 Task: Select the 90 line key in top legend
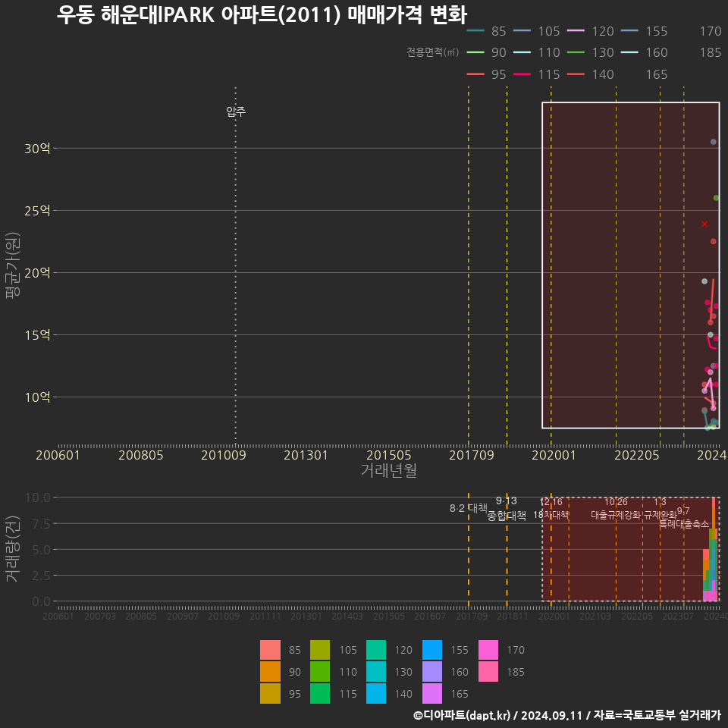coord(475,52)
